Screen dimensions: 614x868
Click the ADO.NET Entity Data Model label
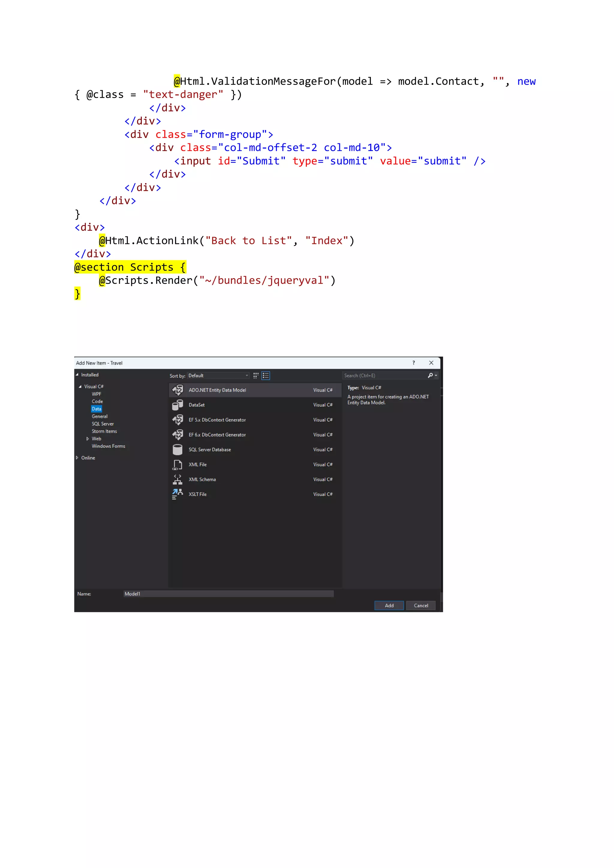point(217,390)
